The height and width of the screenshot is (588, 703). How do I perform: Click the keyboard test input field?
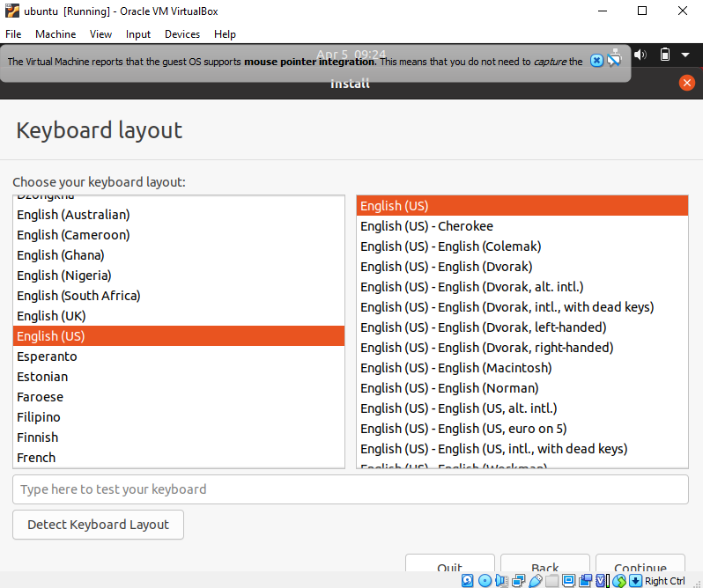(351, 489)
